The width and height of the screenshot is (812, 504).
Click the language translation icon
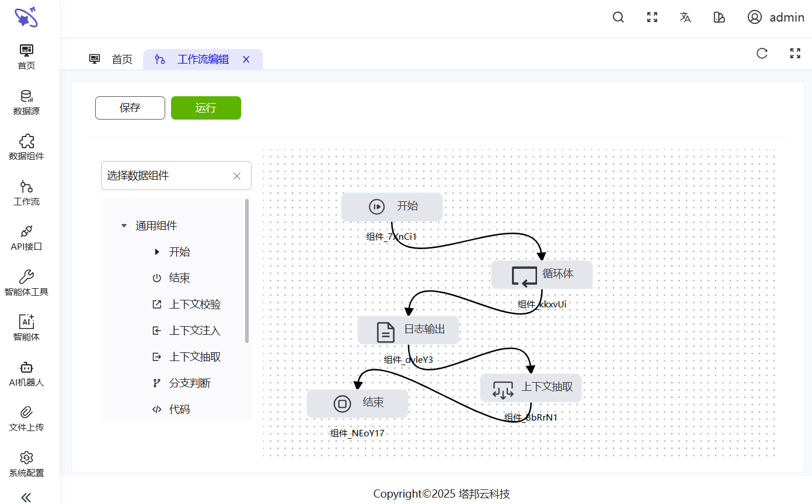[x=685, y=17]
